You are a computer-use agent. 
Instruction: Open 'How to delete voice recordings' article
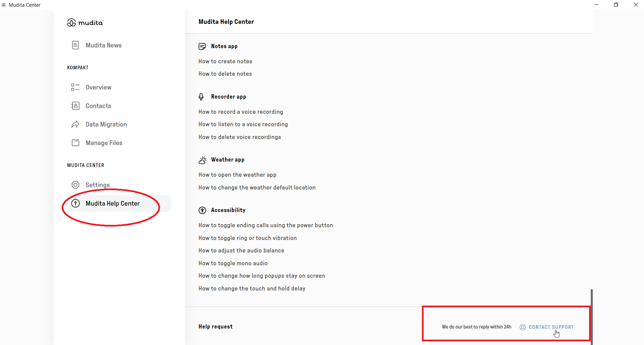pyautogui.click(x=240, y=137)
